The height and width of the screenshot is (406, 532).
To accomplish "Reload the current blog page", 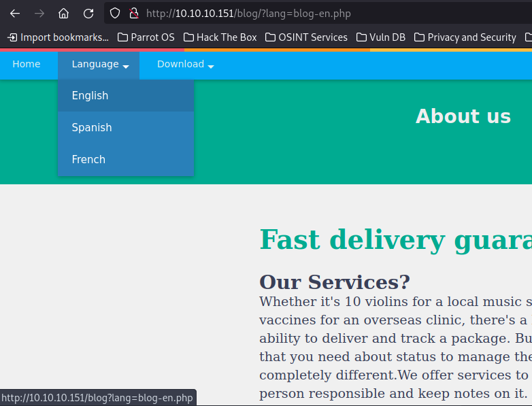I will click(x=88, y=13).
